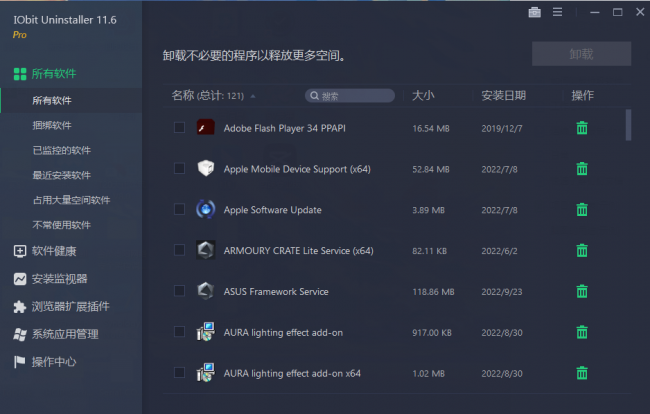Image resolution: width=650 pixels, height=414 pixels.
Task: Click the installer icon of AURA lighting effect add-on 917.00 KB
Action: pos(206,332)
